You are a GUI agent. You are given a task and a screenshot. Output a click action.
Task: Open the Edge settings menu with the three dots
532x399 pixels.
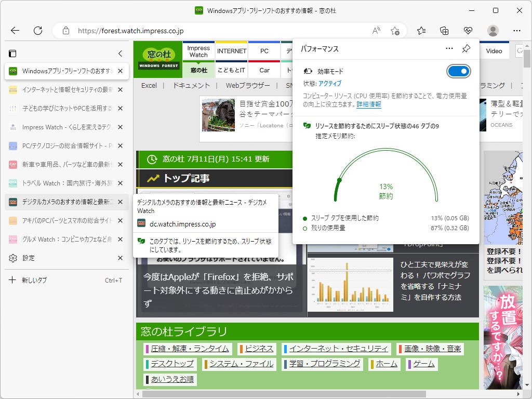[517, 31]
